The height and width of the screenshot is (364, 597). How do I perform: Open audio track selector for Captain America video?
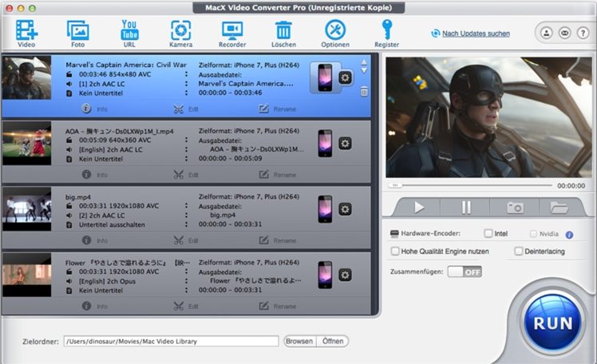pyautogui.click(x=102, y=83)
